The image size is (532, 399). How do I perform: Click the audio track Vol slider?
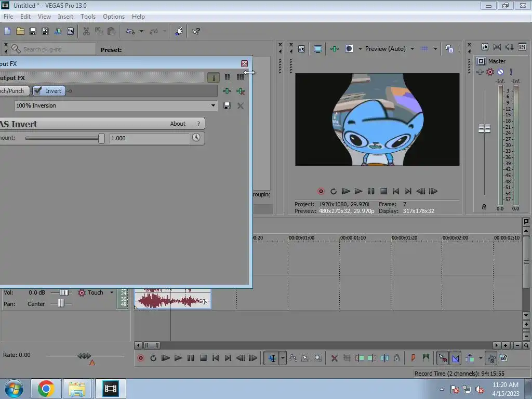click(64, 292)
